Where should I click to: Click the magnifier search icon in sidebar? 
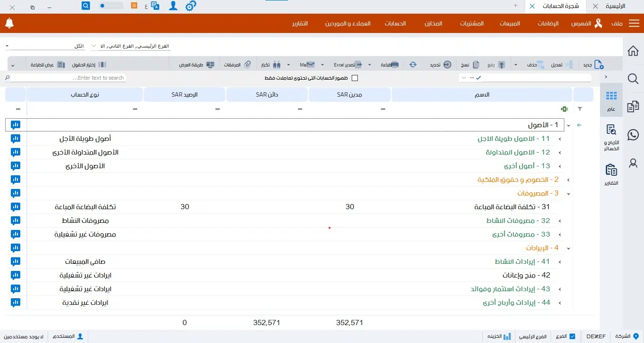(x=633, y=79)
